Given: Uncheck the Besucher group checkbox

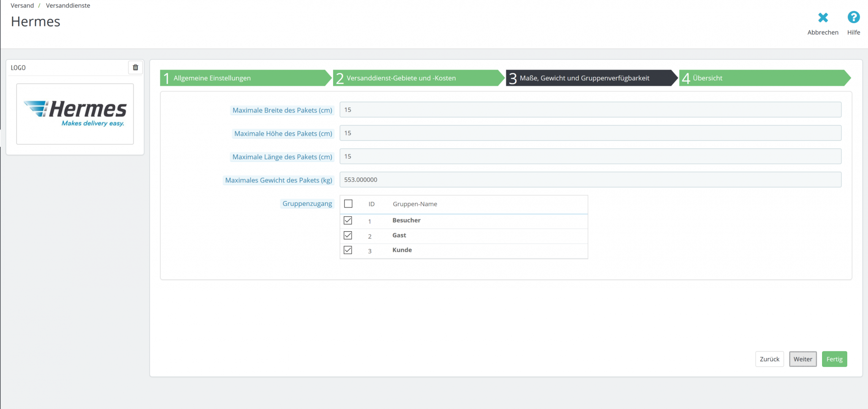Looking at the screenshot, I should click(x=348, y=220).
